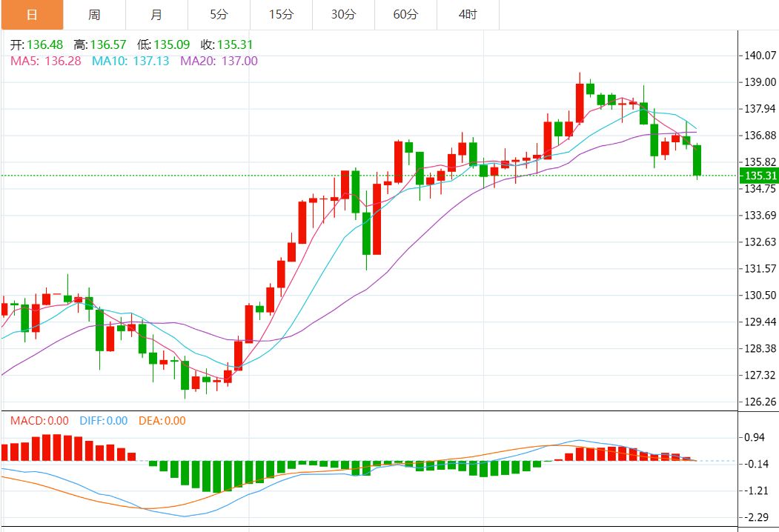Open the 30分 timeframe tab
Viewport: 779px width, 532px height.
(x=343, y=15)
